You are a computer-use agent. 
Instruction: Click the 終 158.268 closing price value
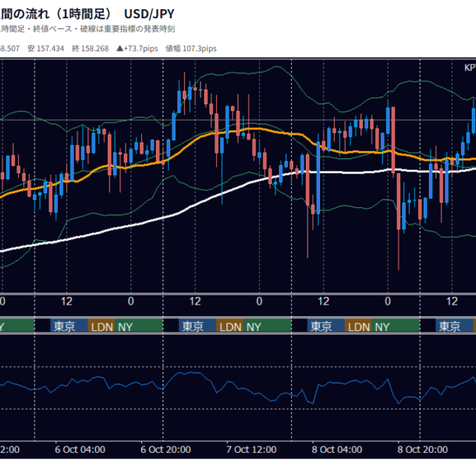pos(90,48)
